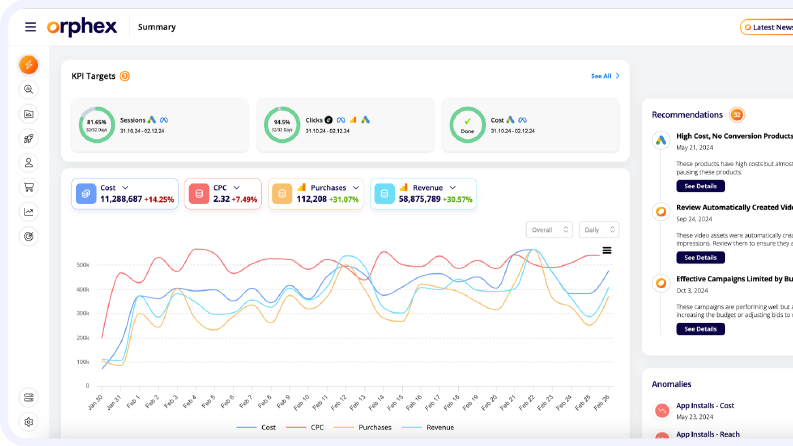
Task: Open the Cost KPI target card
Action: (x=531, y=125)
